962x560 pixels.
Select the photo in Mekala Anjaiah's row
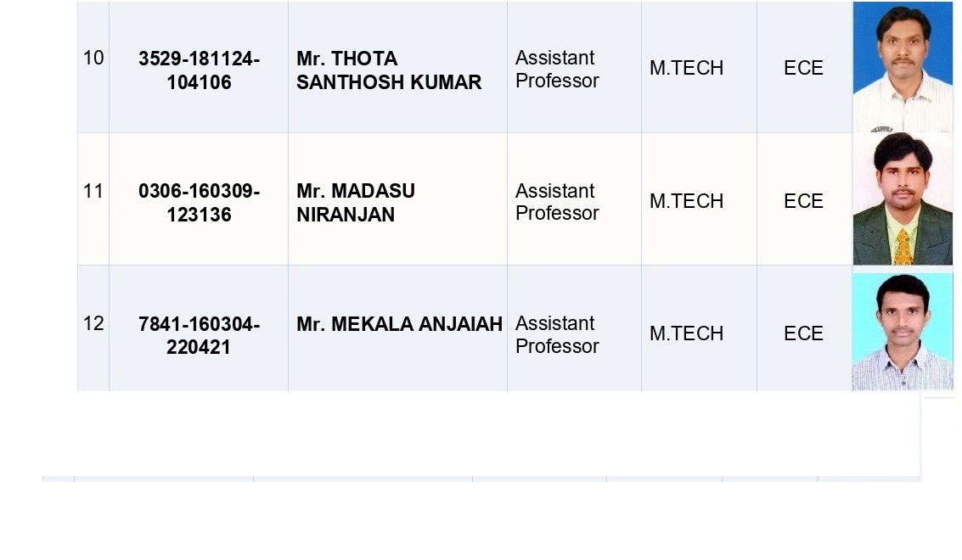pyautogui.click(x=903, y=332)
